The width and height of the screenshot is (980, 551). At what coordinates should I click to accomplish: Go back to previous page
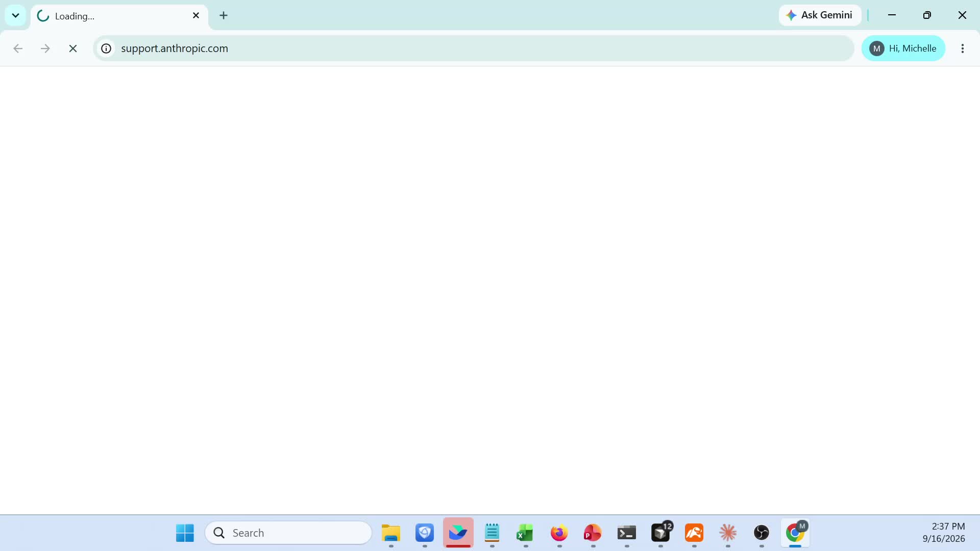pyautogui.click(x=18, y=48)
